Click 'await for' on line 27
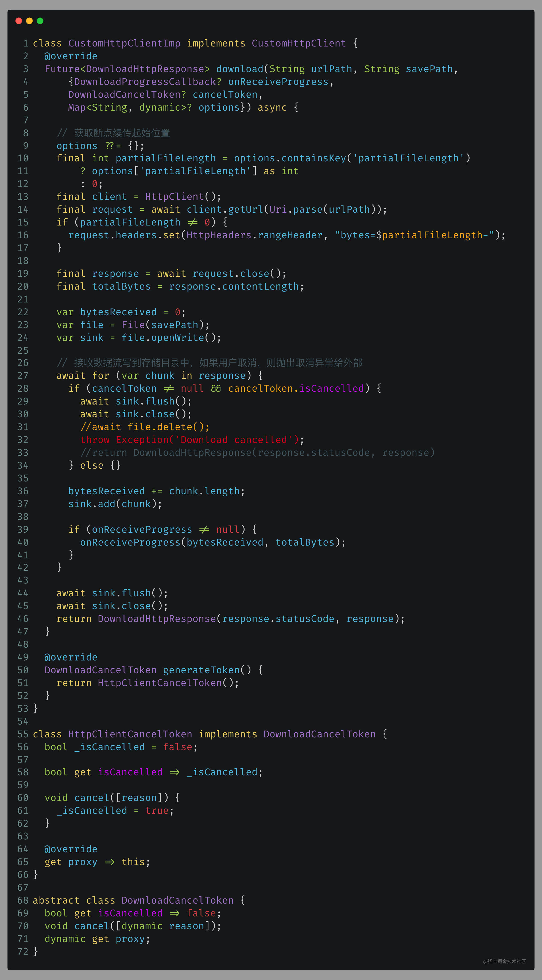Screen dimensions: 542x980 point(83,376)
